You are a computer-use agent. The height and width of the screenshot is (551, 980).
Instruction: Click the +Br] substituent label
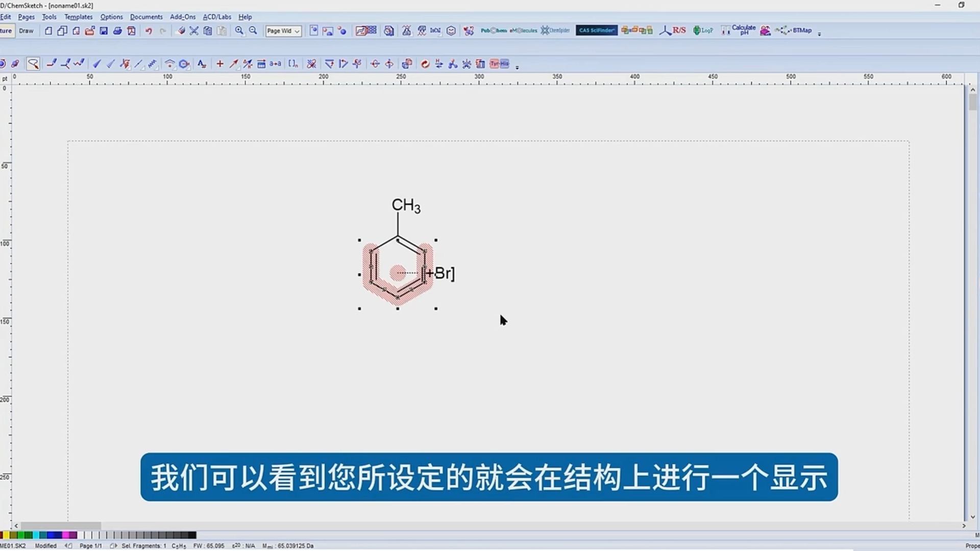(439, 273)
